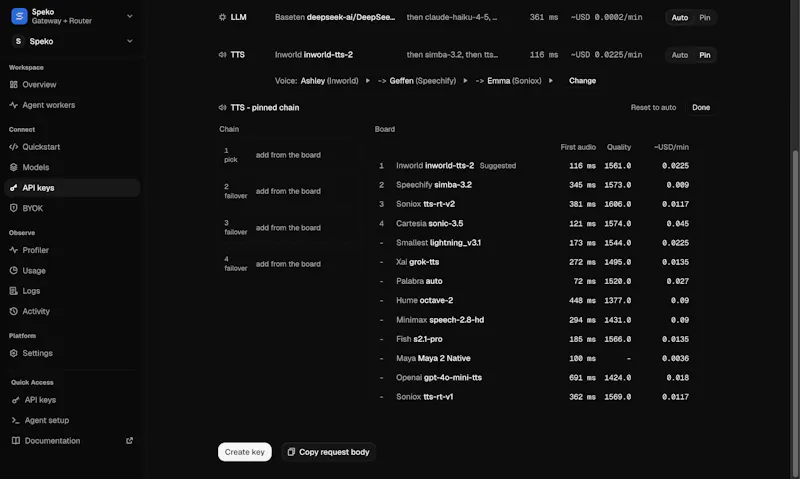Add Hume octave-2 from the board
The height and width of the screenshot is (479, 800).
pos(534,300)
